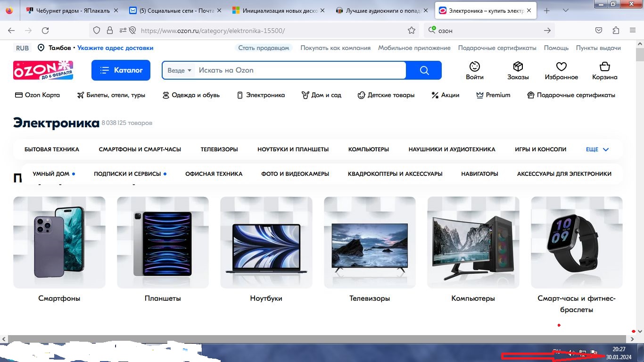Open a new browser tab
644x362 pixels.
pyautogui.click(x=547, y=11)
